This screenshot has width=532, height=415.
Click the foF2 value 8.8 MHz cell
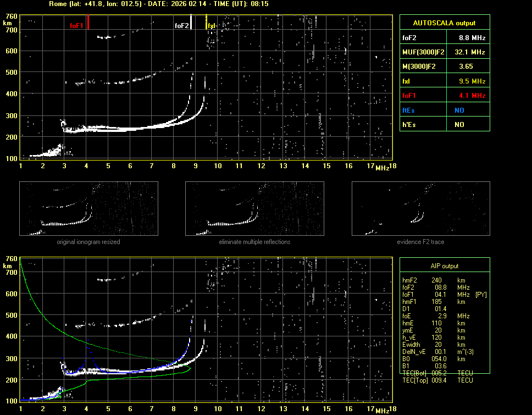pos(472,38)
